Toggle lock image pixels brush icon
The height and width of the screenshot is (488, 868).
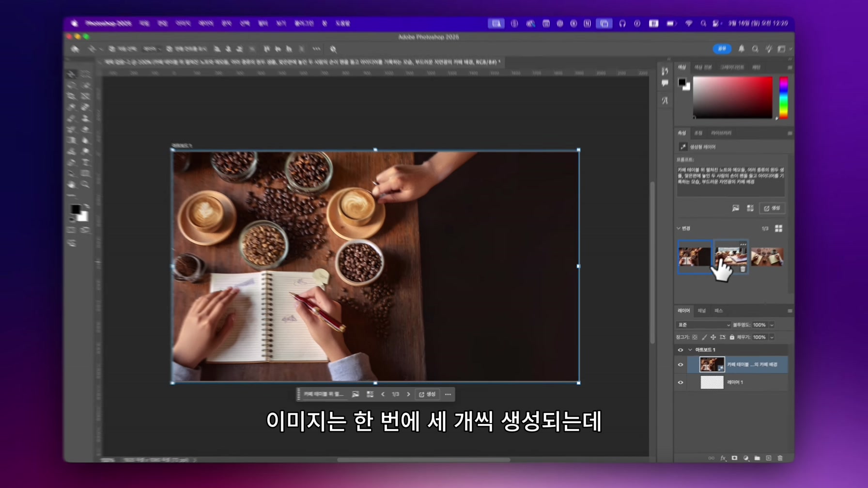click(704, 337)
